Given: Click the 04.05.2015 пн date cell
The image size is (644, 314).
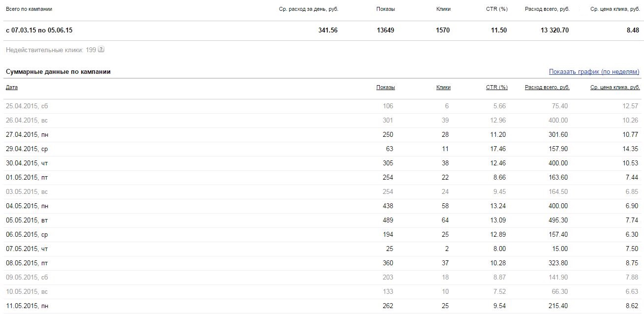Looking at the screenshot, I should [27, 206].
